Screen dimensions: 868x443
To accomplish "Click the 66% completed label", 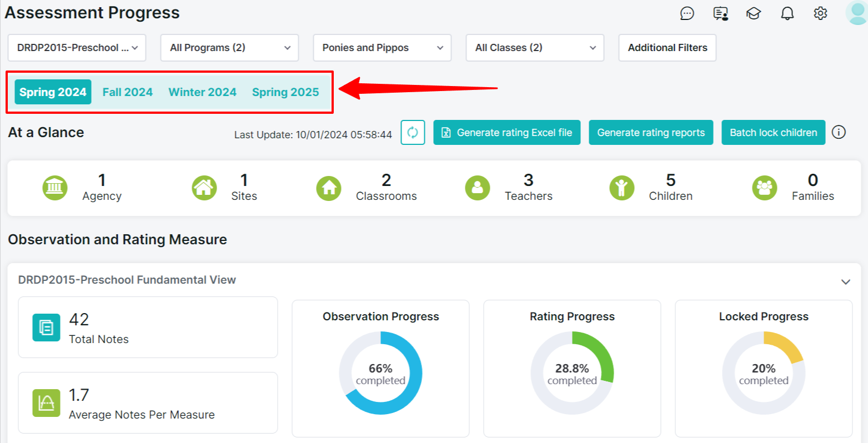I will point(381,374).
